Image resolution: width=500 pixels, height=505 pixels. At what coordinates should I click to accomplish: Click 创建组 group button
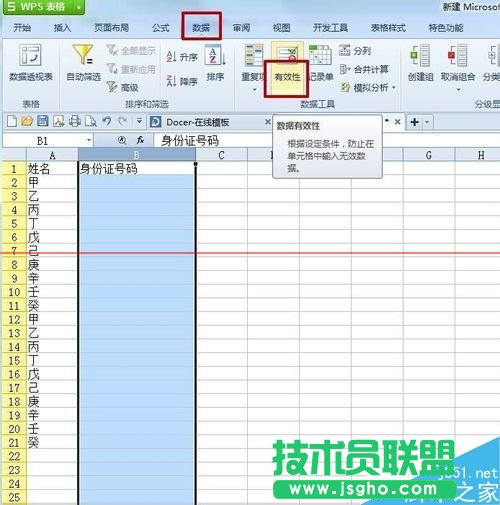pos(420,63)
